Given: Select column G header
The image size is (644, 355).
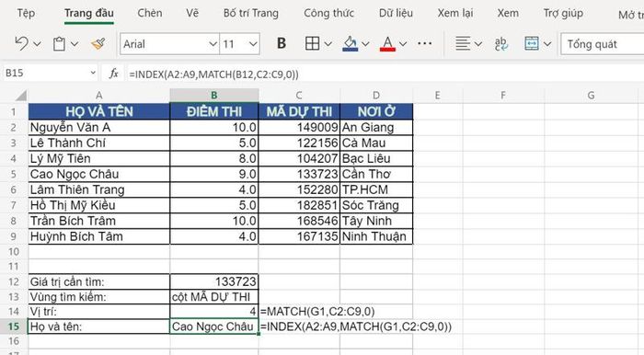Looking at the screenshot, I should coord(591,96).
